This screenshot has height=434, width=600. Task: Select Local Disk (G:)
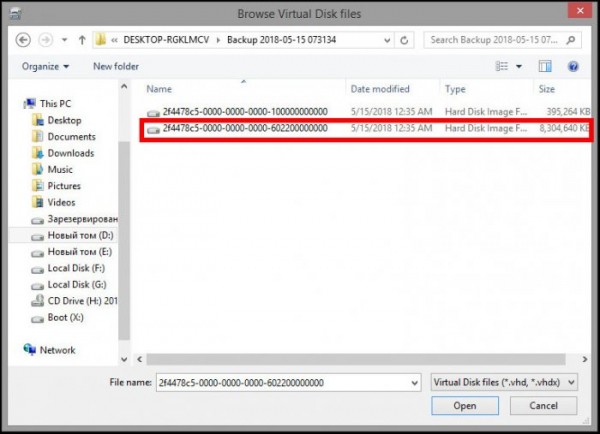click(69, 285)
